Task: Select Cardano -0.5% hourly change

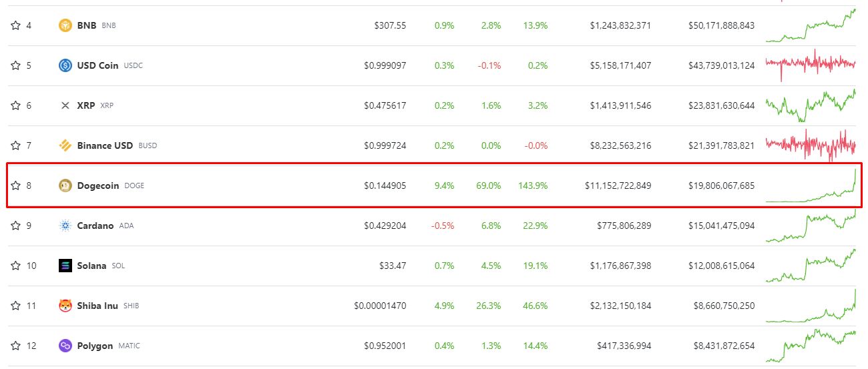Action: [x=443, y=226]
